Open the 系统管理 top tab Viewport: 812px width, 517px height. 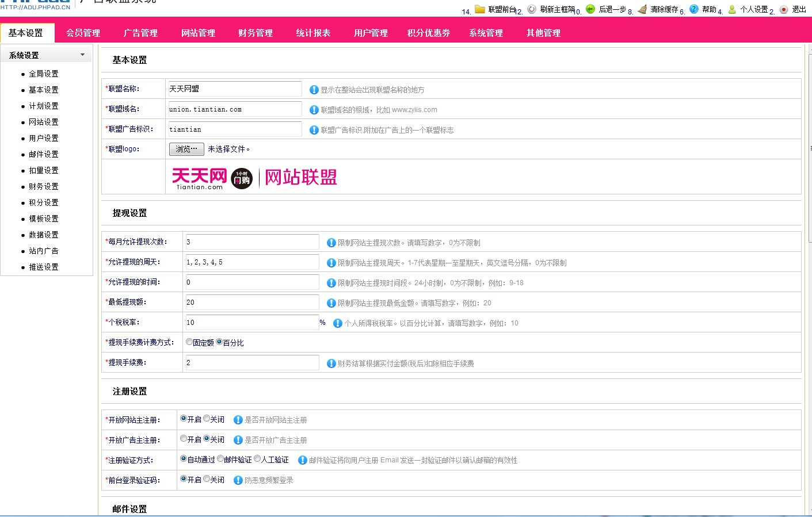click(x=486, y=33)
